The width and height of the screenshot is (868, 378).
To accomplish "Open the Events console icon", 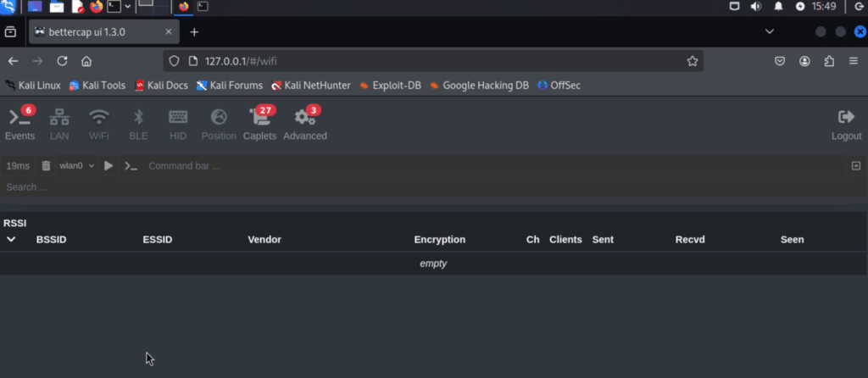I will click(x=19, y=120).
